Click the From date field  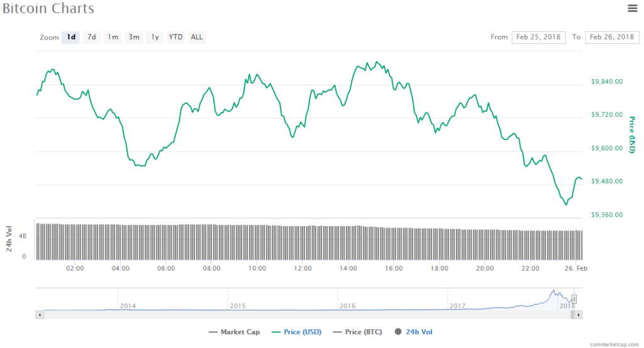pos(539,37)
